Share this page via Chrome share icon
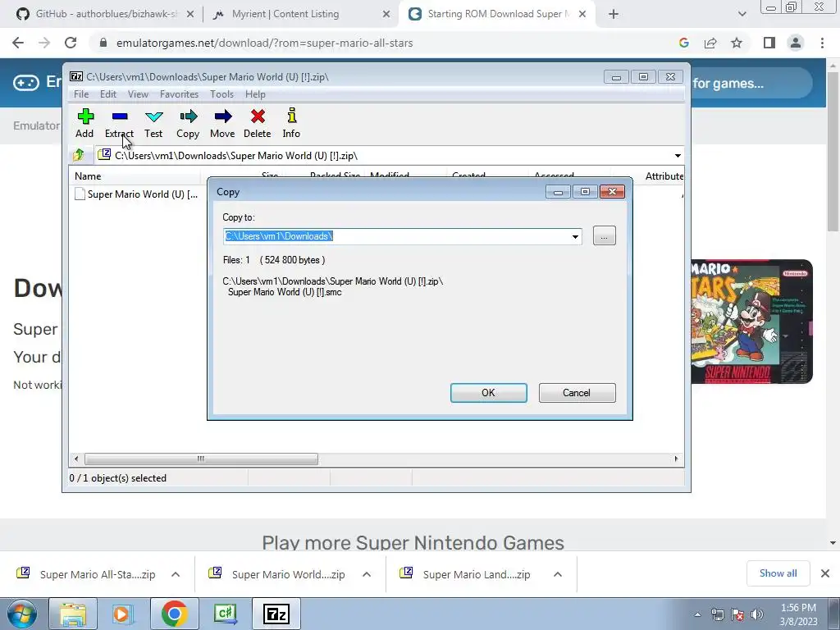The width and height of the screenshot is (840, 630). pyautogui.click(x=710, y=43)
